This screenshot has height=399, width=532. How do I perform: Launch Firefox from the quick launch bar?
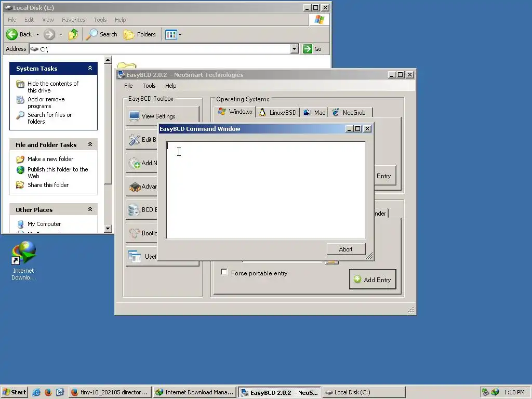(48, 392)
